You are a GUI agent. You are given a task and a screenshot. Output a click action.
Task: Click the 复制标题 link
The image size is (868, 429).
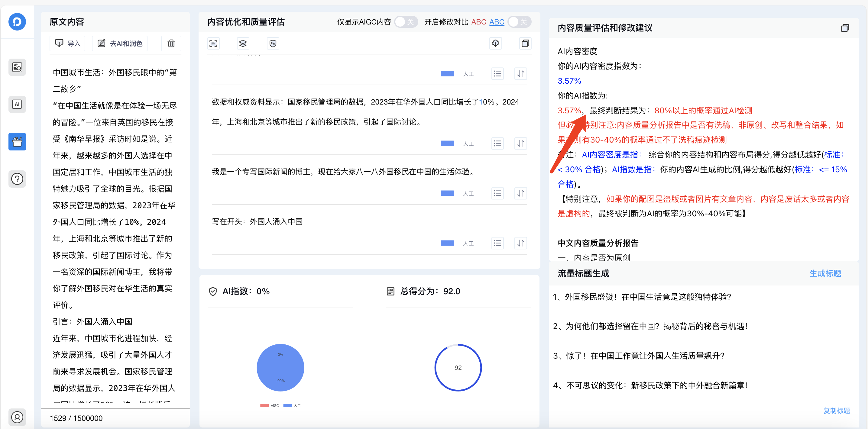pyautogui.click(x=836, y=411)
